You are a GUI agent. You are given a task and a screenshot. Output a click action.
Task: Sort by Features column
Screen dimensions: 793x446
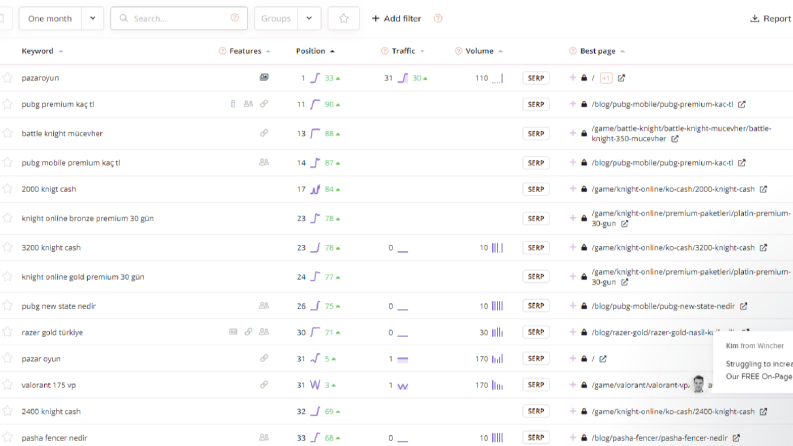249,51
